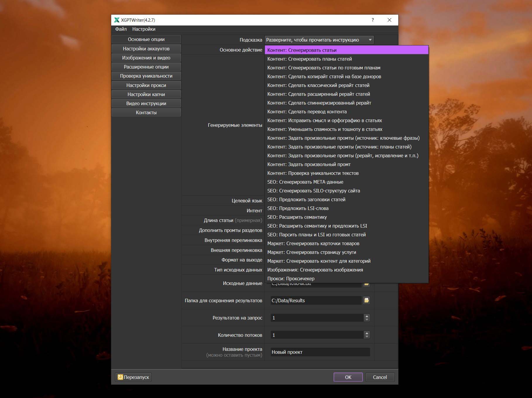The image size is (532, 398).
Task: Pick Изображения: Сгенерировать изображения option
Action: pyautogui.click(x=315, y=270)
